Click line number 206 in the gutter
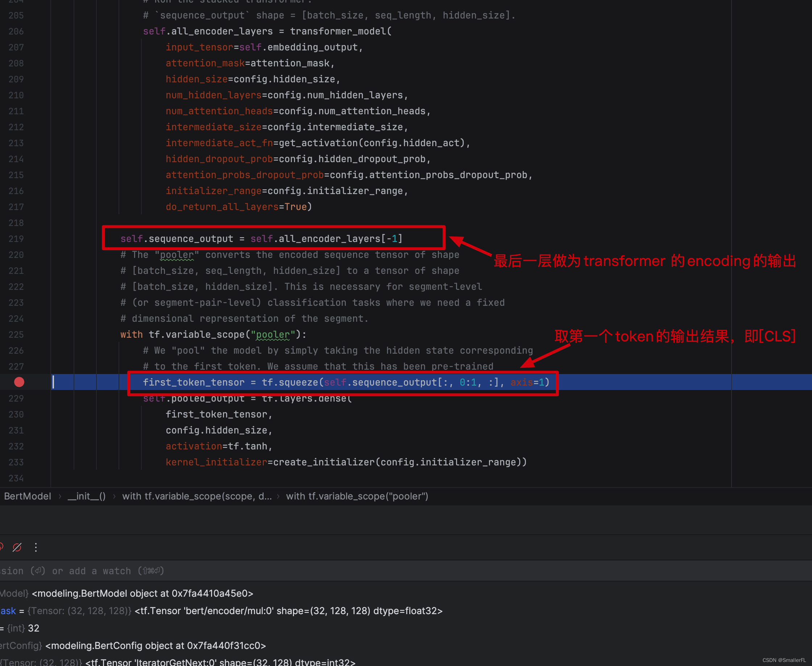 coord(16,31)
